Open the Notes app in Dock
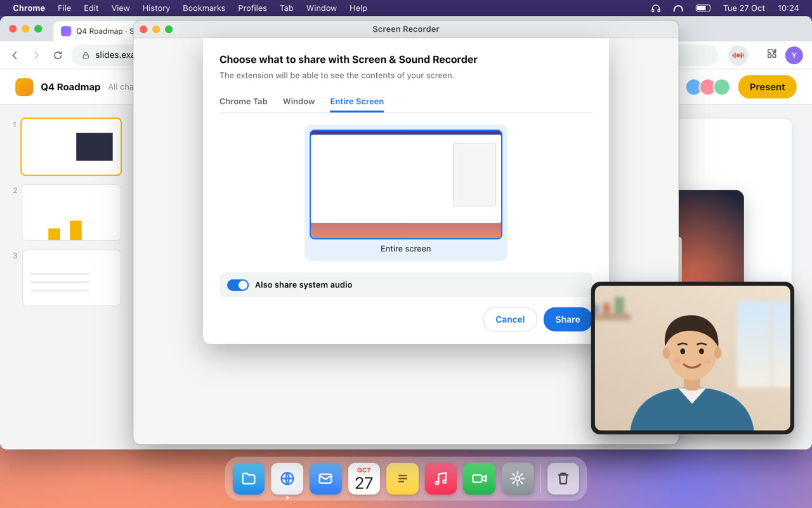 coord(402,479)
